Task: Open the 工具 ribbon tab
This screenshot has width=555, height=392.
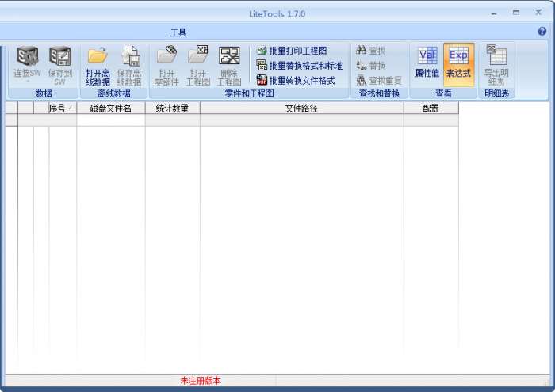Action: tap(178, 32)
